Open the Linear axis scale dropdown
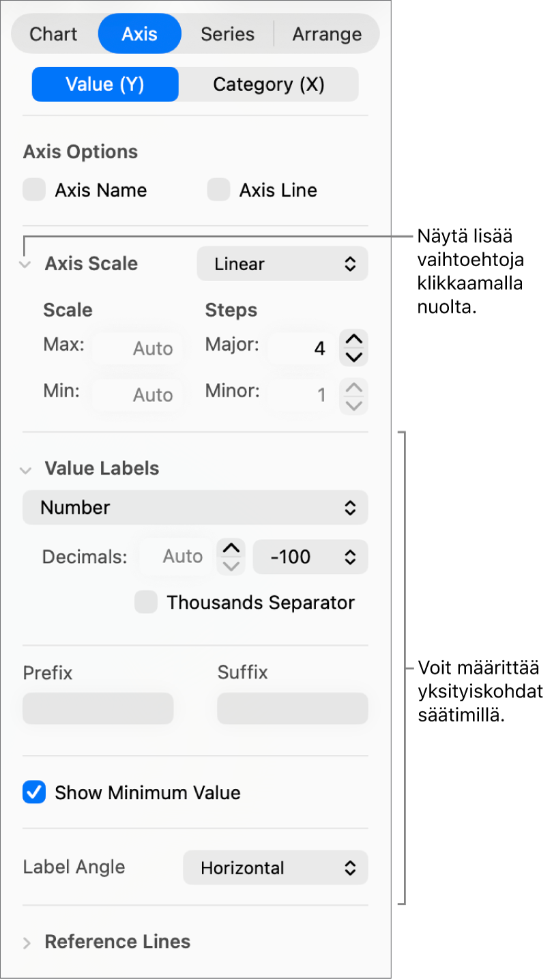Image resolution: width=552 pixels, height=980 pixels. (282, 264)
